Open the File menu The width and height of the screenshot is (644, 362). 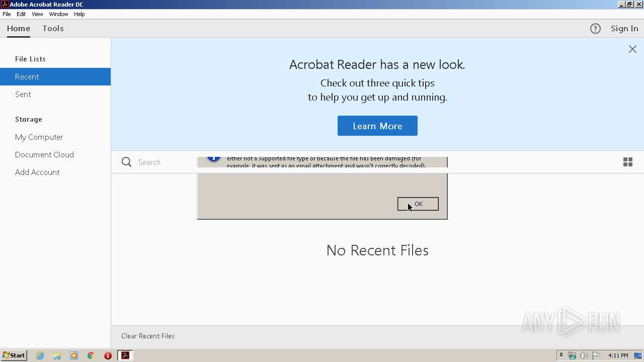[x=7, y=14]
